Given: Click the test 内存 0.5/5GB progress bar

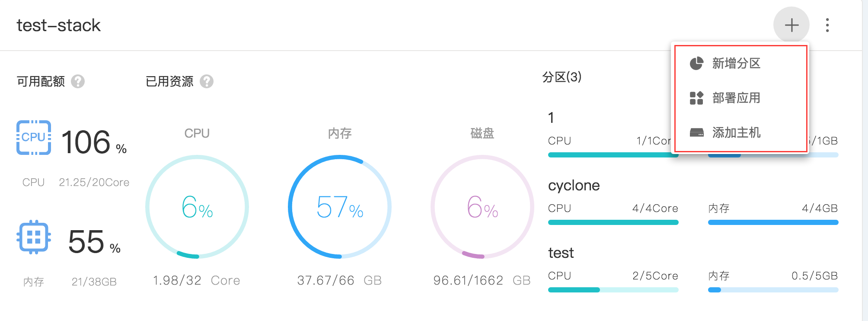Looking at the screenshot, I should pos(773,290).
